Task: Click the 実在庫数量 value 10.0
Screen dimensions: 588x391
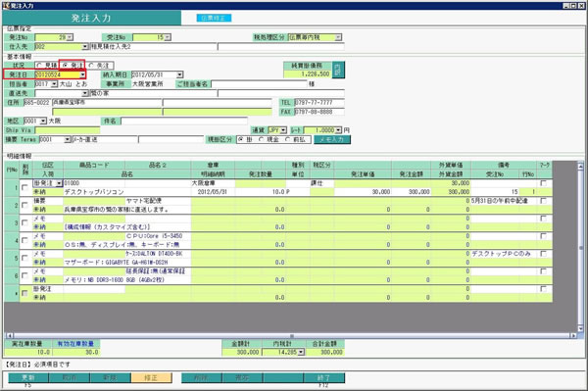Action: 28,352
